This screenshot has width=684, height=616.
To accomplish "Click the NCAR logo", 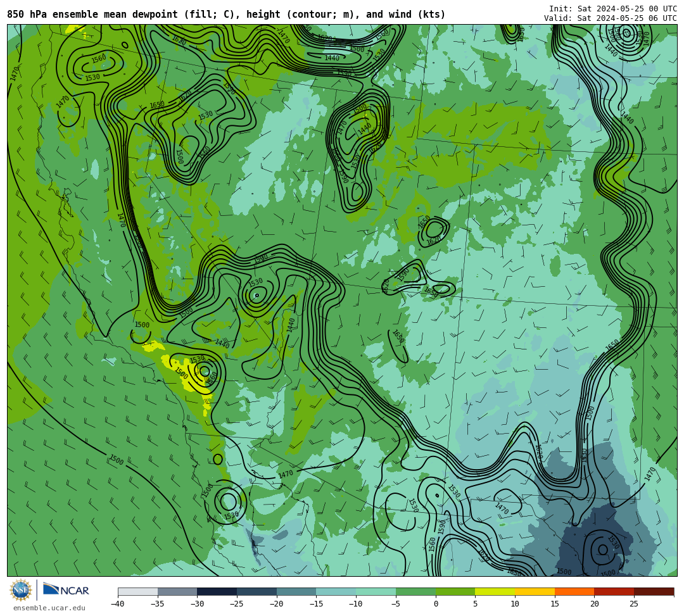I will tap(66, 590).
